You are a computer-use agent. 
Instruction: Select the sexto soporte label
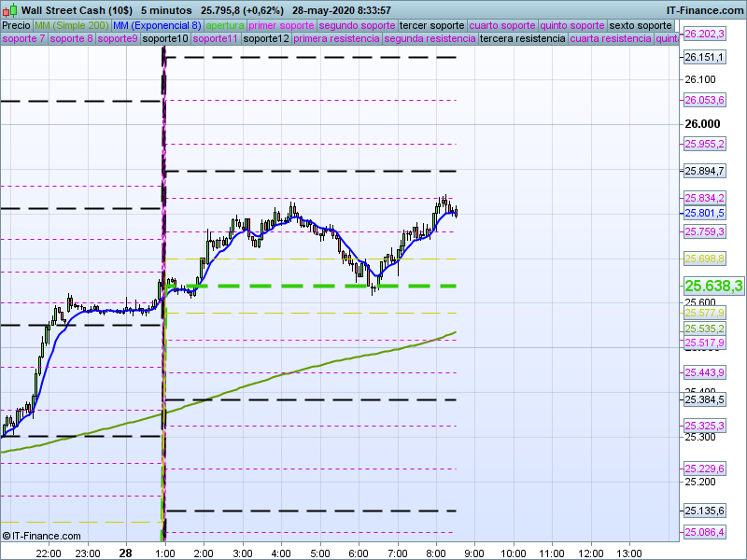(641, 25)
